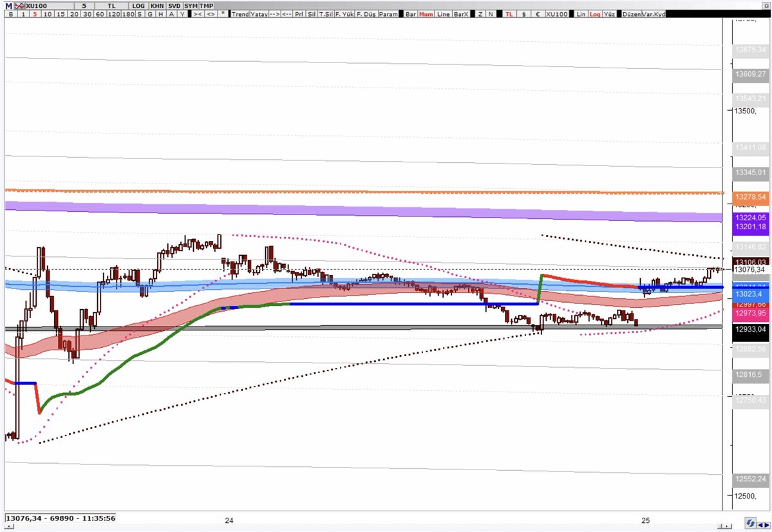
Task: Select the B period button
Action: tap(11, 14)
